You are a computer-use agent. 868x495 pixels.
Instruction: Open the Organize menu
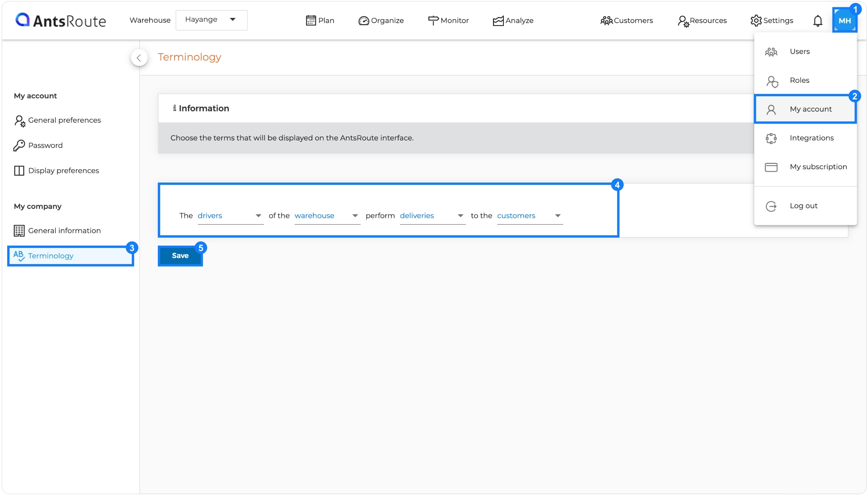(x=381, y=21)
